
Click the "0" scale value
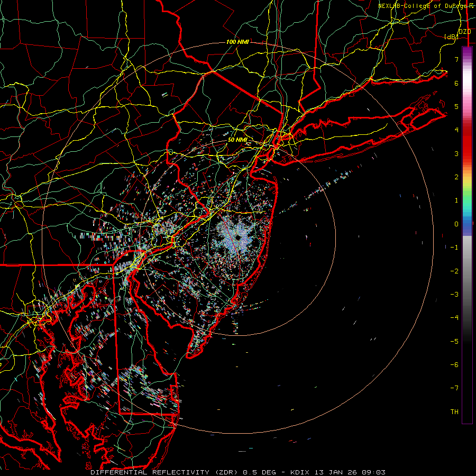[x=456, y=224]
